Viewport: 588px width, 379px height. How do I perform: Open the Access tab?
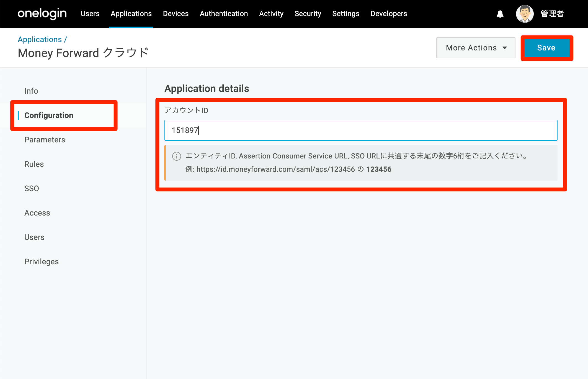(37, 213)
